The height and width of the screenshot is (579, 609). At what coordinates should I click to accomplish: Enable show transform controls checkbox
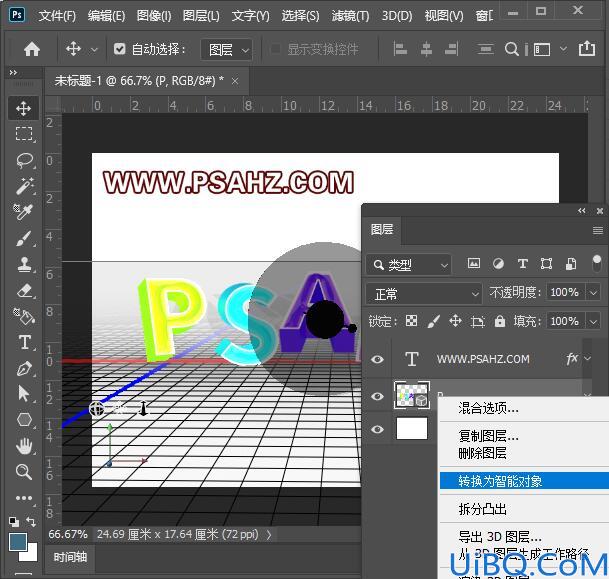pos(275,49)
